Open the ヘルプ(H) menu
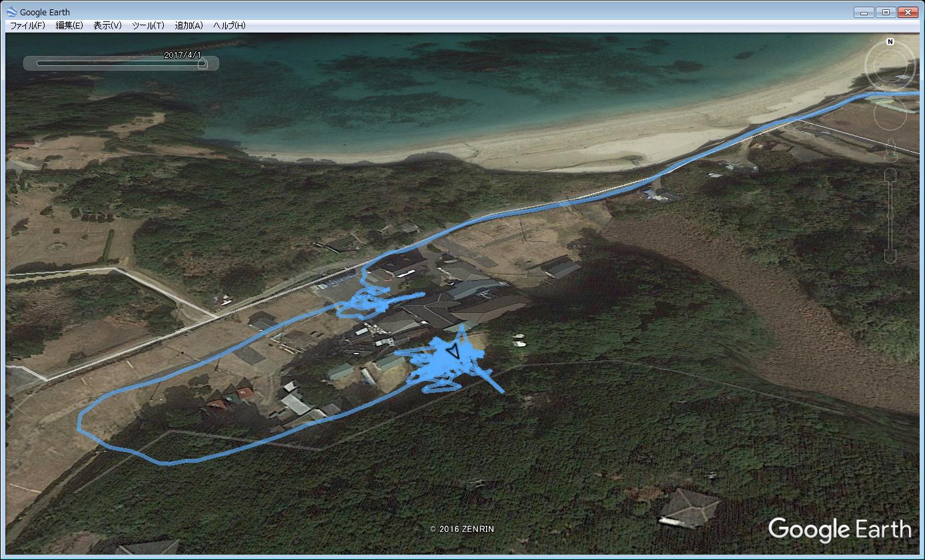Image resolution: width=925 pixels, height=560 pixels. pos(229,25)
